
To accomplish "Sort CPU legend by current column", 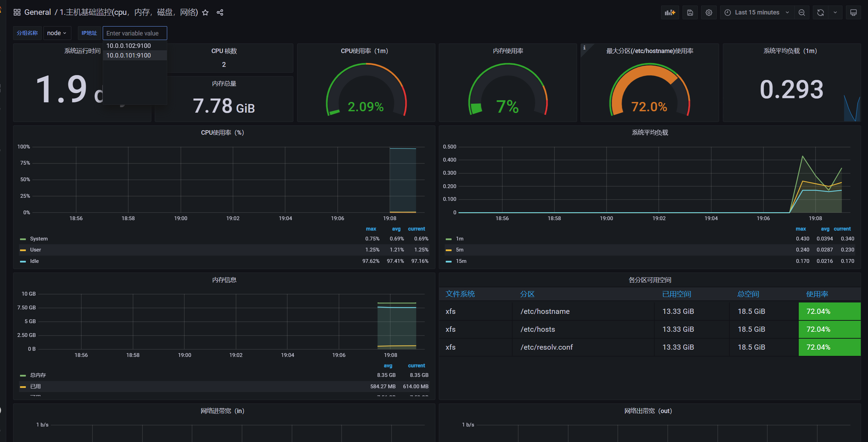I will pos(416,229).
